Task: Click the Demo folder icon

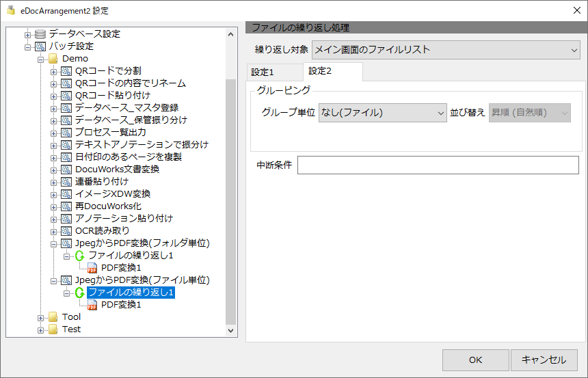Action: [53, 59]
